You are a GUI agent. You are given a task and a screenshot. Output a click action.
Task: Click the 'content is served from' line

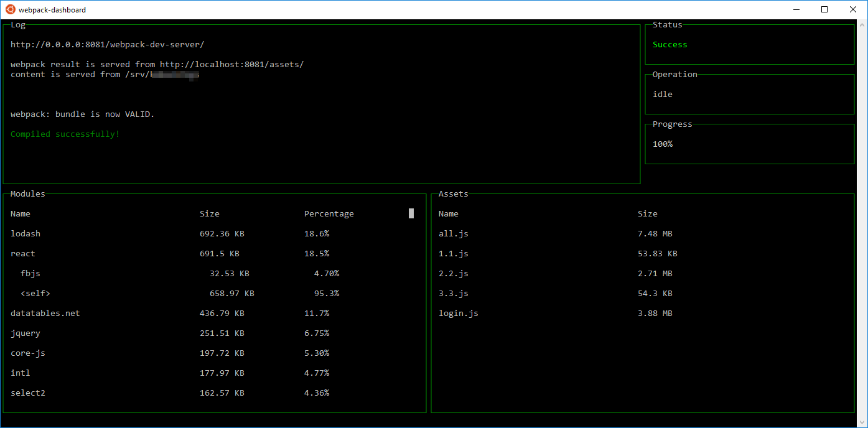point(105,75)
